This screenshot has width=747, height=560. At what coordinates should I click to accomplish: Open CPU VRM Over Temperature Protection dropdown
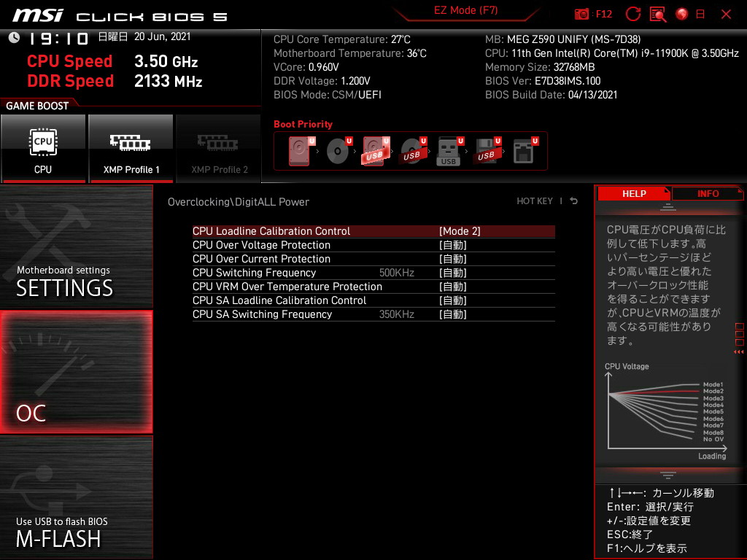click(452, 287)
